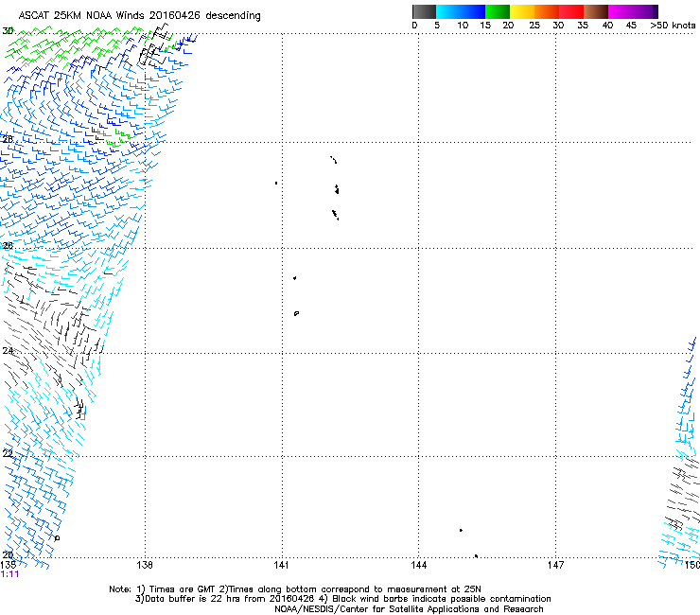Click the legend tick label '25'
The height and width of the screenshot is (615, 700).
[x=534, y=26]
